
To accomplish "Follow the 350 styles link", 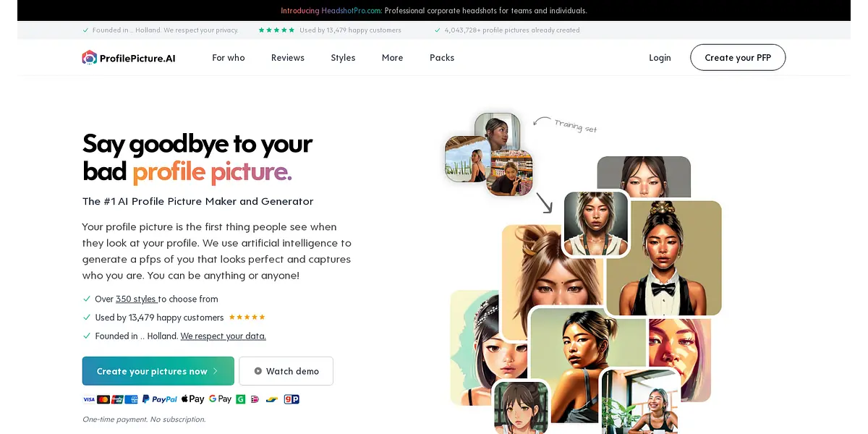I will pyautogui.click(x=136, y=299).
